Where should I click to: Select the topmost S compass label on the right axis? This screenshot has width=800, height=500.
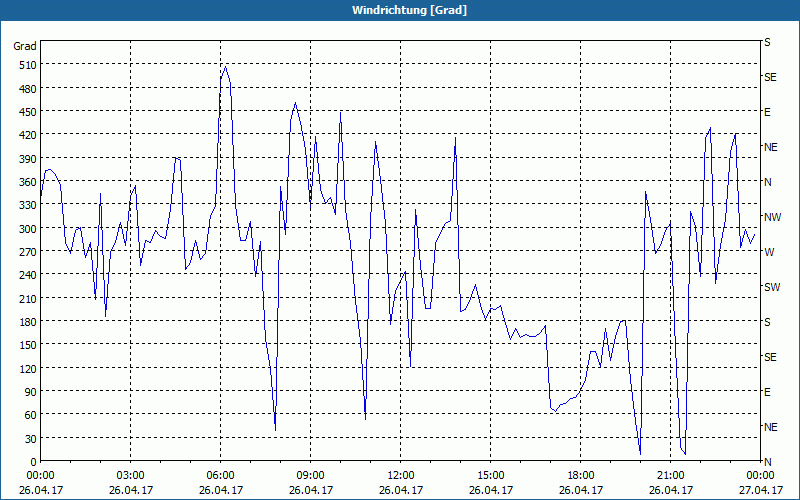pos(767,42)
